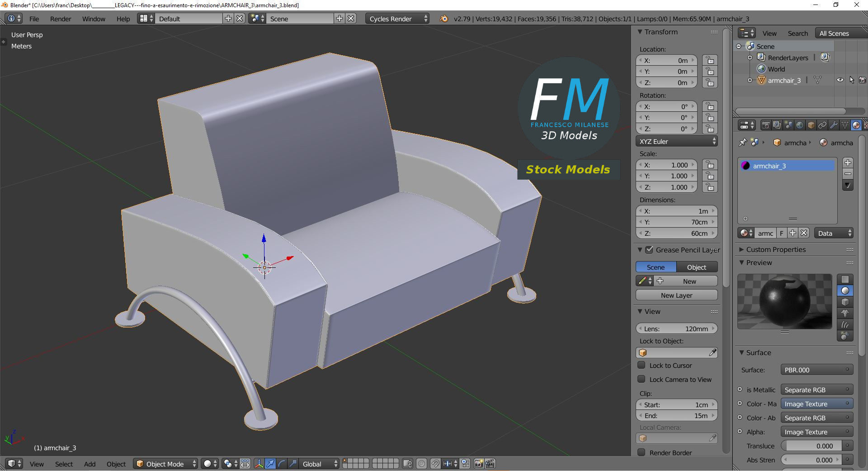Open the Constraints properties tab (chain icon)
The image size is (868, 471).
point(822,125)
